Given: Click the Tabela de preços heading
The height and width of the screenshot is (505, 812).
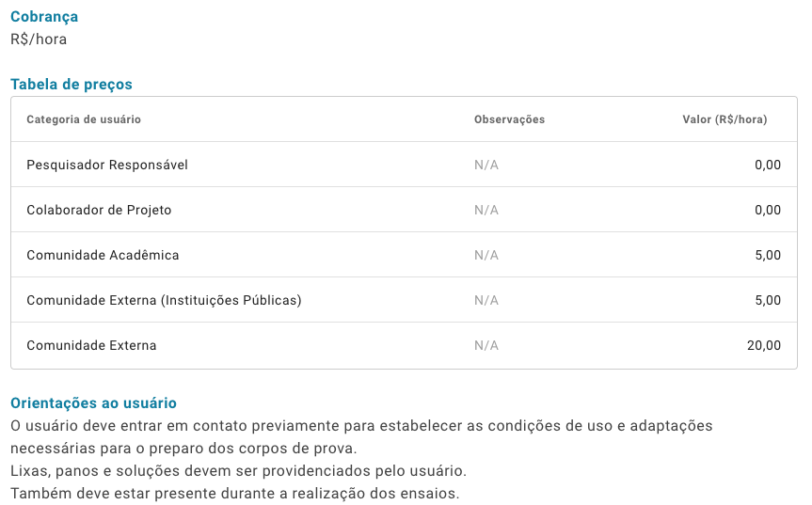Looking at the screenshot, I should tap(72, 85).
